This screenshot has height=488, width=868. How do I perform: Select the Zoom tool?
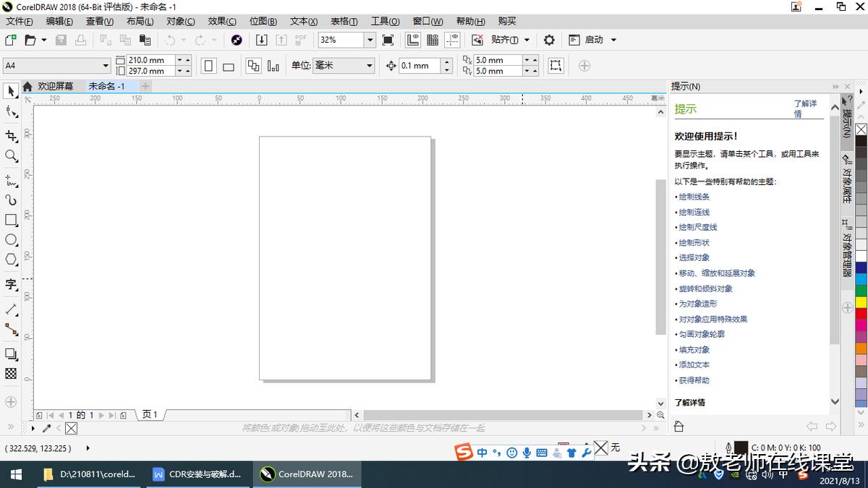tap(11, 156)
